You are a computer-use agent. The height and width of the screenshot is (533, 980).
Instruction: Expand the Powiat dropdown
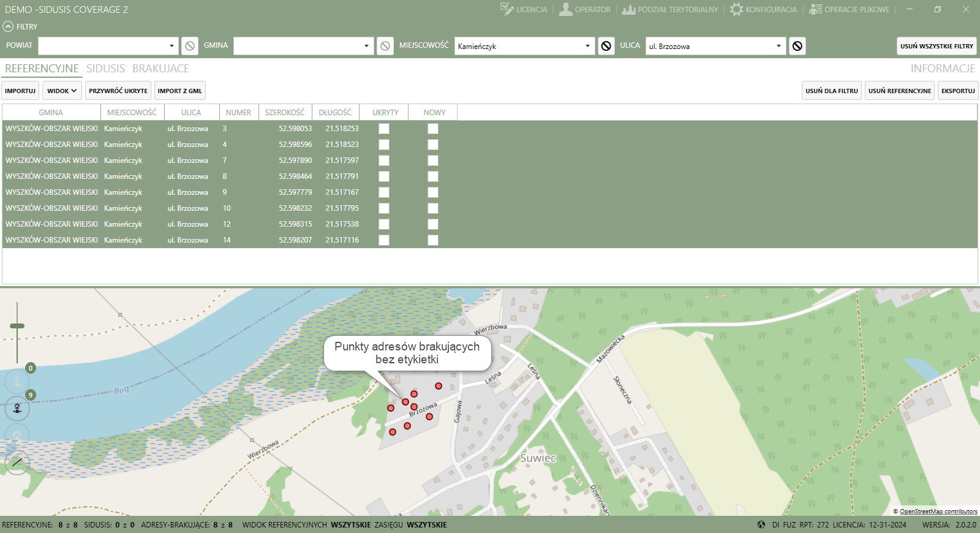coord(171,46)
